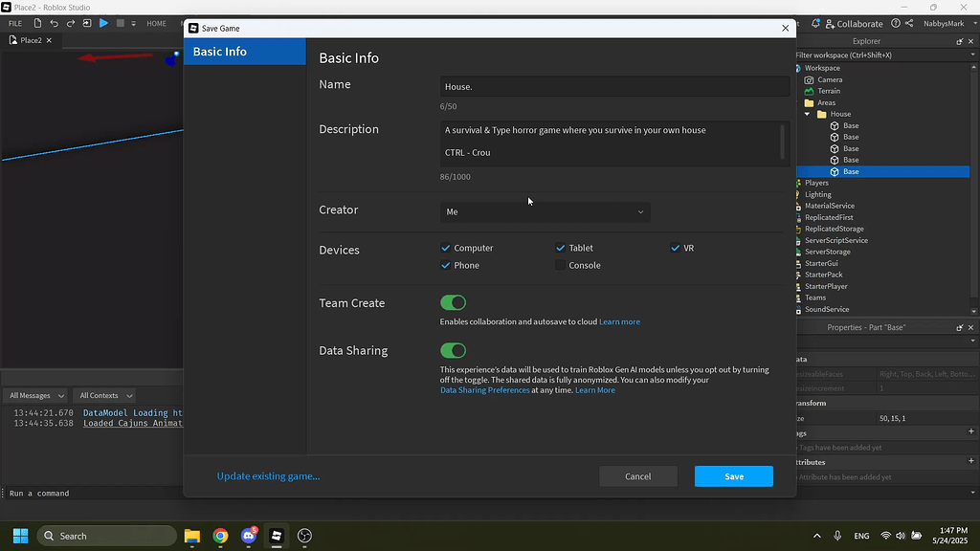The height and width of the screenshot is (551, 980).
Task: Collapse the House folder tree arrow
Action: click(x=807, y=115)
